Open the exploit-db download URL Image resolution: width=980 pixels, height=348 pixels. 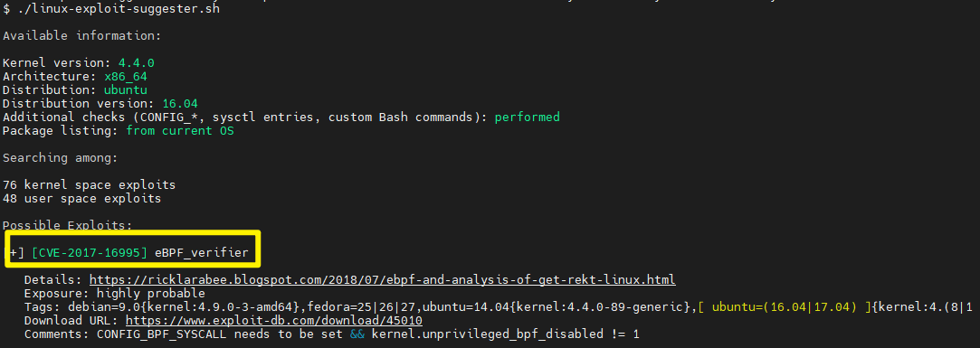point(274,321)
